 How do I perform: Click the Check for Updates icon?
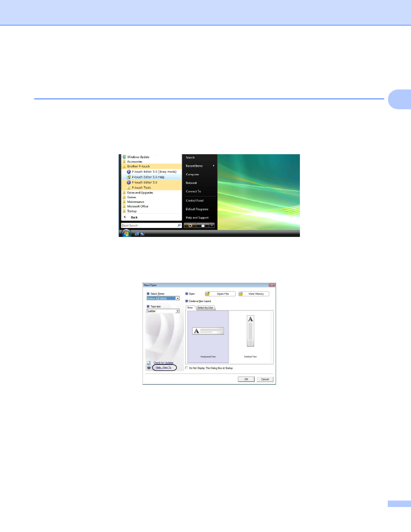[x=149, y=363]
